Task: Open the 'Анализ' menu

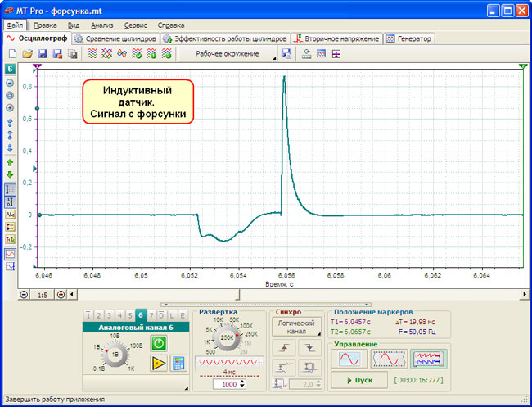Action: click(x=102, y=25)
